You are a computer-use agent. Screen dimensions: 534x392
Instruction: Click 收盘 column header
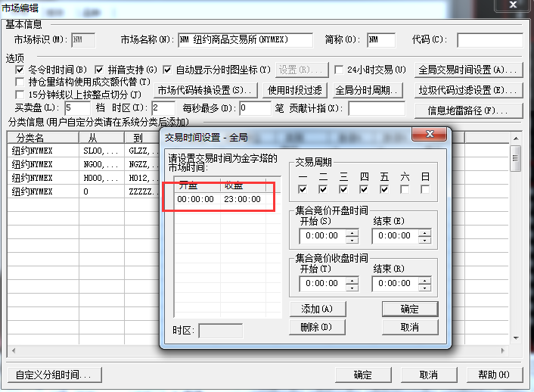pos(243,185)
